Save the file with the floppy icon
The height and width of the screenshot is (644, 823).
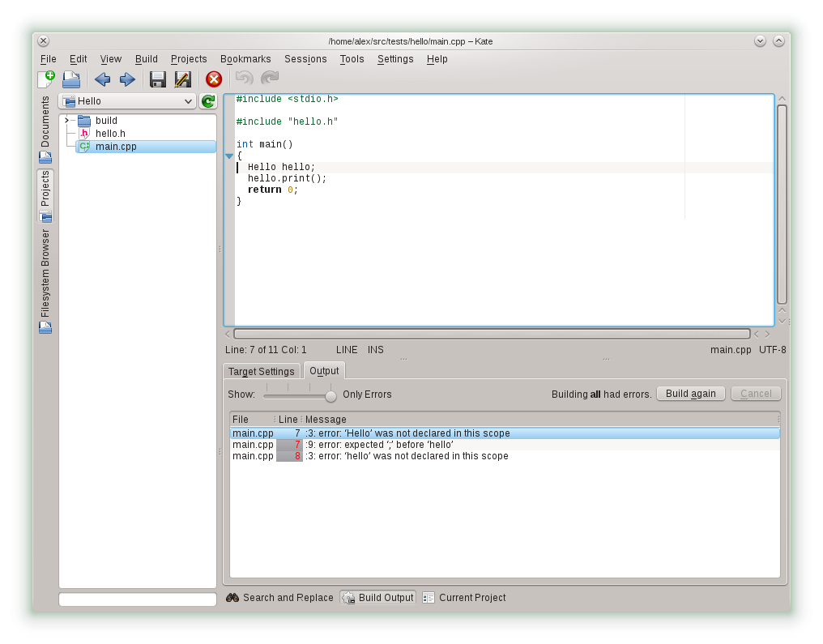(158, 79)
